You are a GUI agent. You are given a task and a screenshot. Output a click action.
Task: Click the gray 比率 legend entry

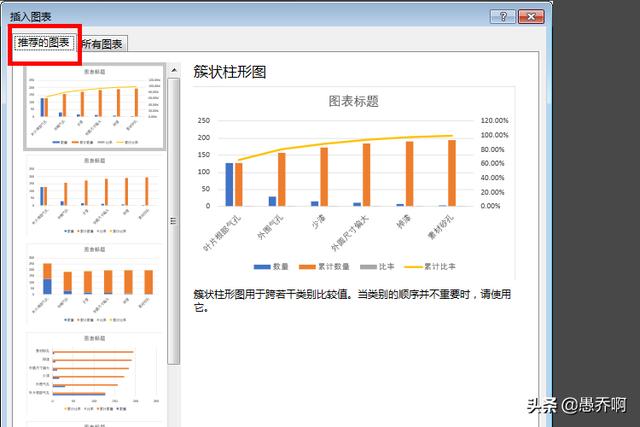pyautogui.click(x=383, y=267)
